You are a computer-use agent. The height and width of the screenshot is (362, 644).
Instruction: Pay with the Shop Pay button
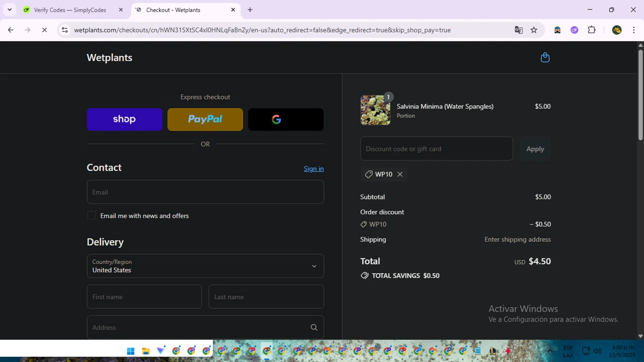(x=125, y=119)
